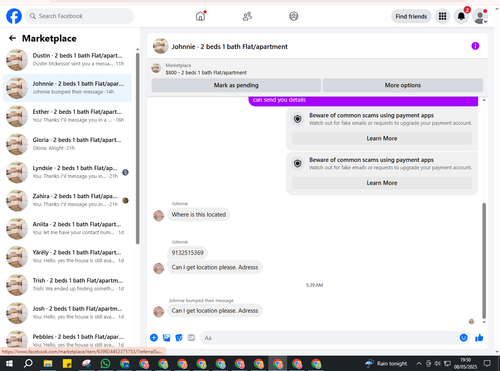Click the 'Where is this located' message
The height and width of the screenshot is (371, 500).
tap(199, 214)
